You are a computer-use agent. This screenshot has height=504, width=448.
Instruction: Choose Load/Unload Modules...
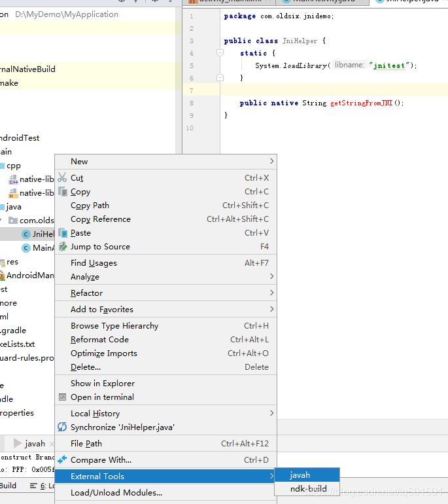click(x=165, y=492)
